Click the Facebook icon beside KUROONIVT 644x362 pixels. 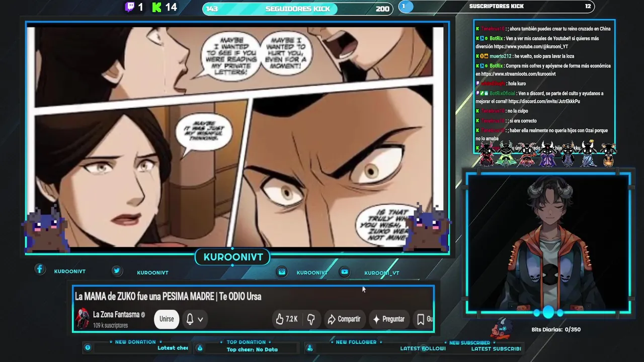(x=40, y=269)
